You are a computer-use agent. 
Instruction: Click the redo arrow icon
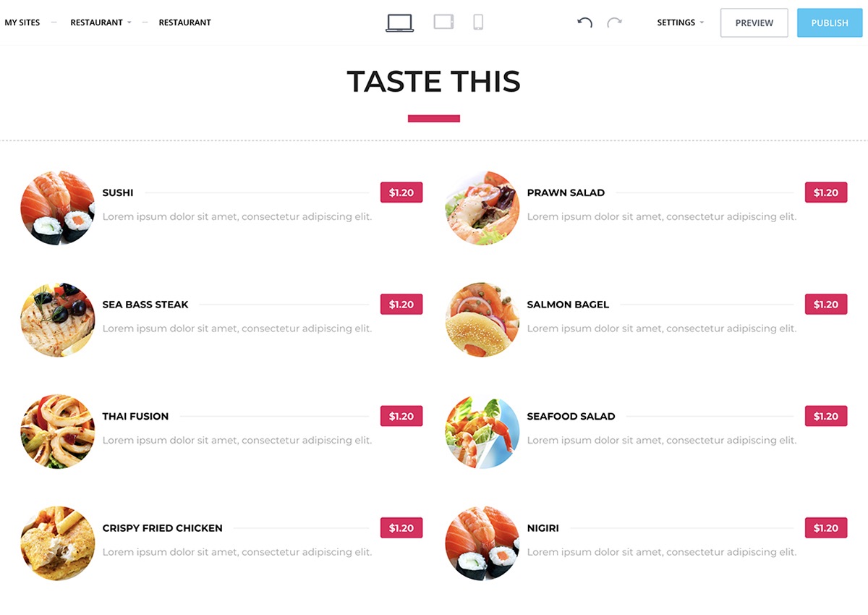(614, 22)
